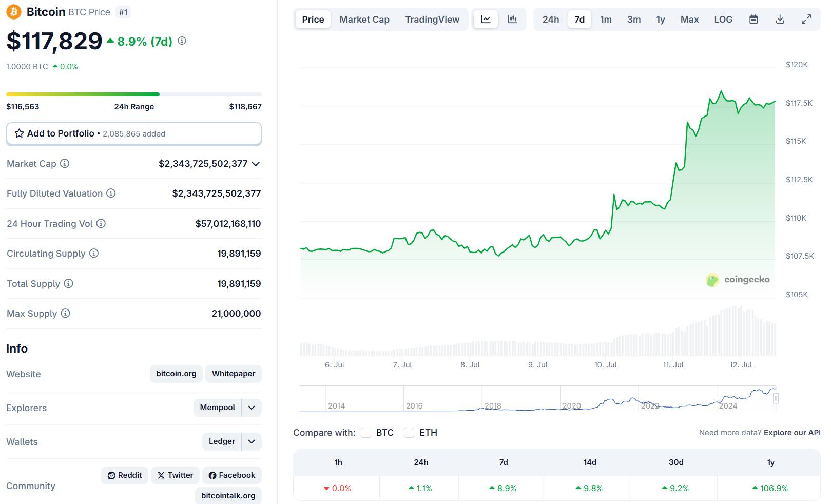
Task: Open bitcoin.org website link
Action: [176, 374]
